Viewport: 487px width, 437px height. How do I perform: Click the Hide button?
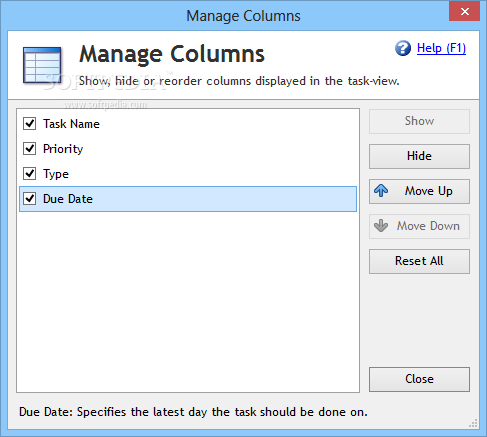tap(419, 156)
